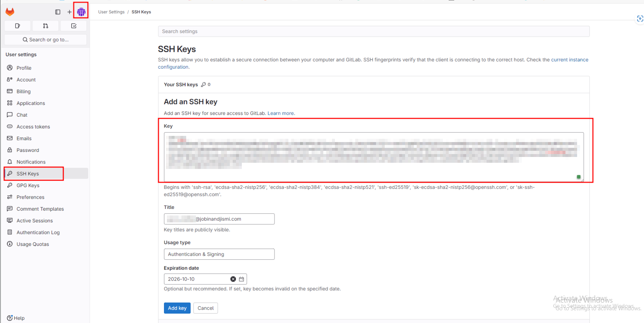
Task: Open the Search or go to box
Action: 45,40
